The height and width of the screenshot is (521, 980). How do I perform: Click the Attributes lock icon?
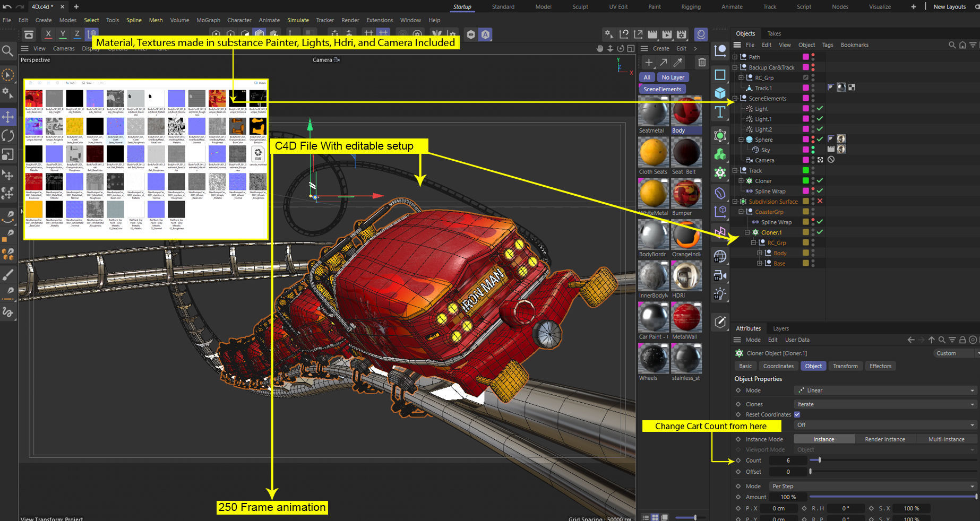[962, 340]
